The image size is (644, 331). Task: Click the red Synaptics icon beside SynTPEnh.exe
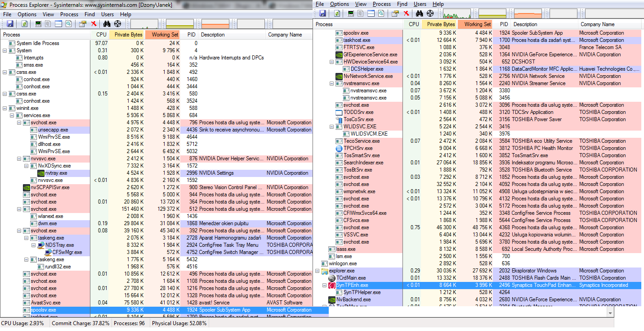[x=332, y=285]
